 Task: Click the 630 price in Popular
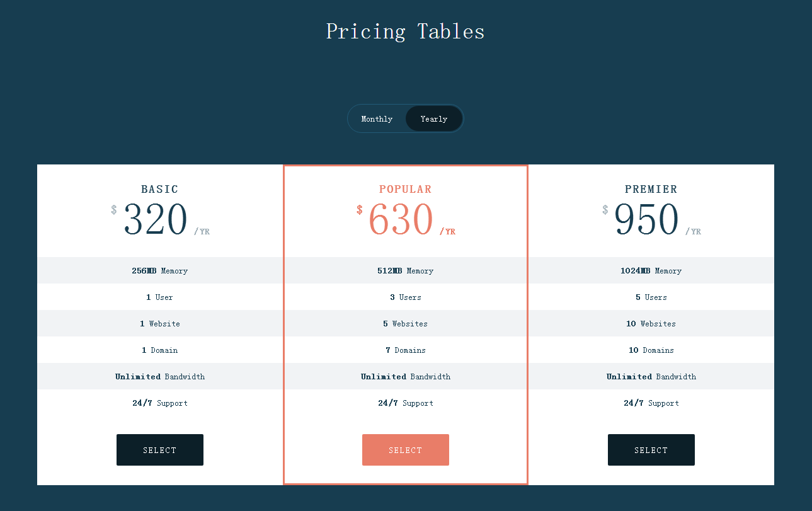point(401,219)
